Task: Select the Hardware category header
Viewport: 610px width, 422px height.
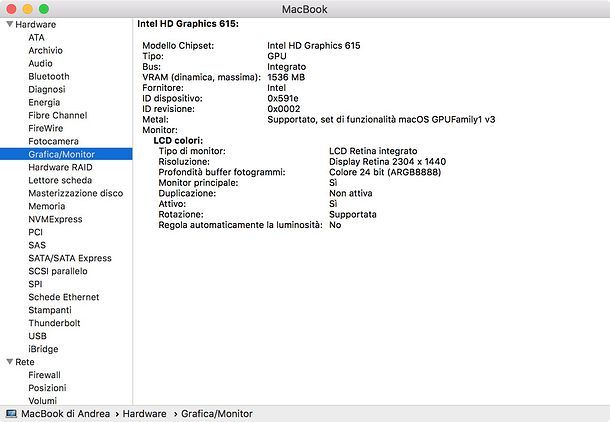Action: (x=35, y=25)
